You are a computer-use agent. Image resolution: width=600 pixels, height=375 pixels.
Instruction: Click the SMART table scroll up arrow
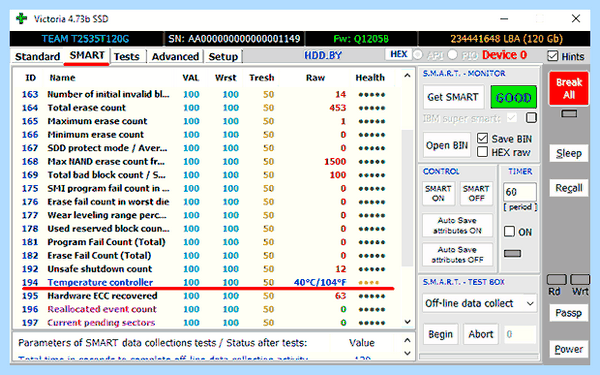[x=407, y=76]
